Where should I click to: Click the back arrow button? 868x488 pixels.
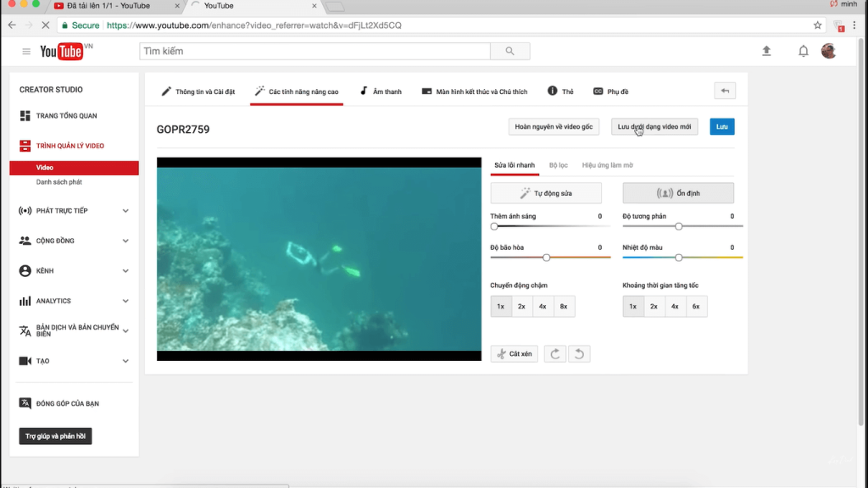tap(725, 91)
